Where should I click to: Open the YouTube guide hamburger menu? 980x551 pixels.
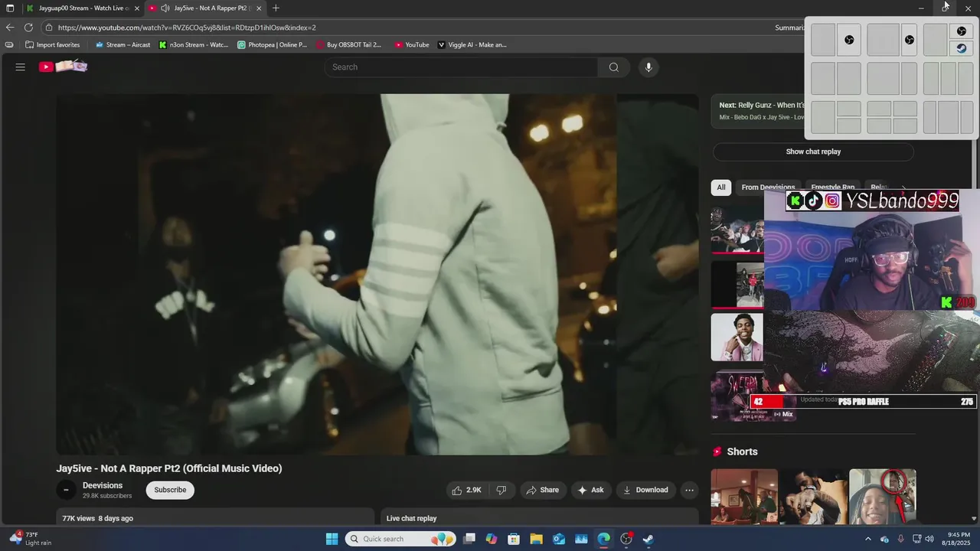21,67
